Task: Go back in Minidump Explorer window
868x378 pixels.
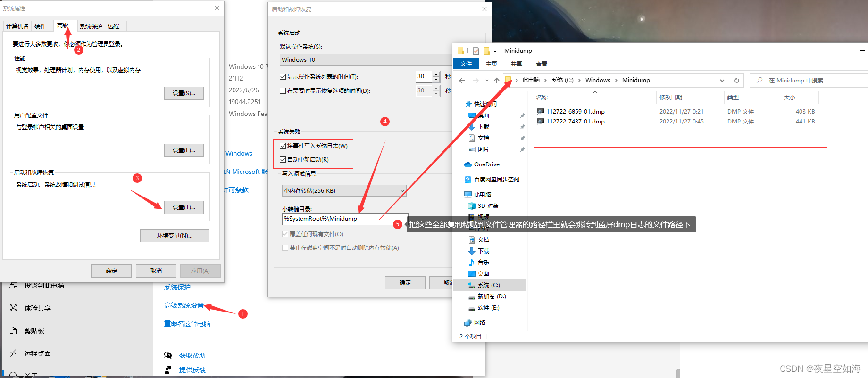Action: pyautogui.click(x=462, y=81)
